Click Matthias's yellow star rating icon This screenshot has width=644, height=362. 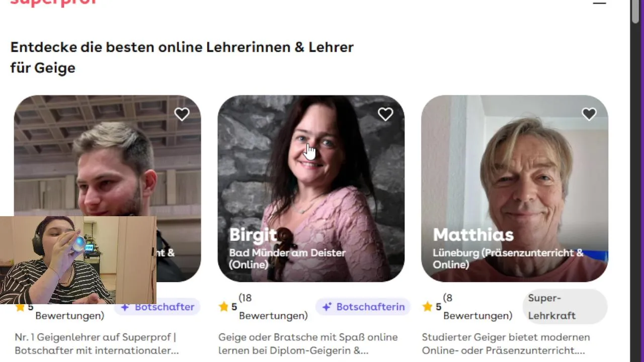click(428, 307)
